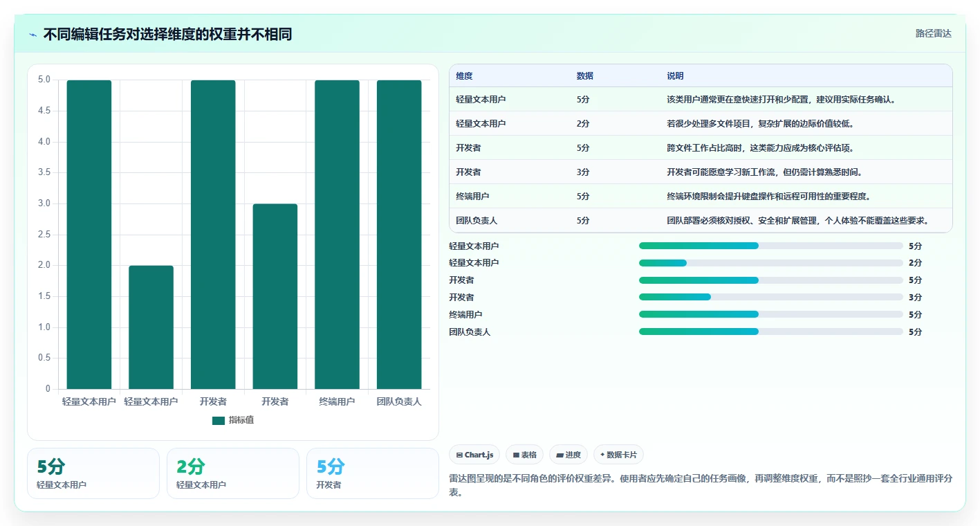This screenshot has width=980, height=526.
Task: Open the 2分 轻量文本用户 stat card
Action: tap(233, 473)
